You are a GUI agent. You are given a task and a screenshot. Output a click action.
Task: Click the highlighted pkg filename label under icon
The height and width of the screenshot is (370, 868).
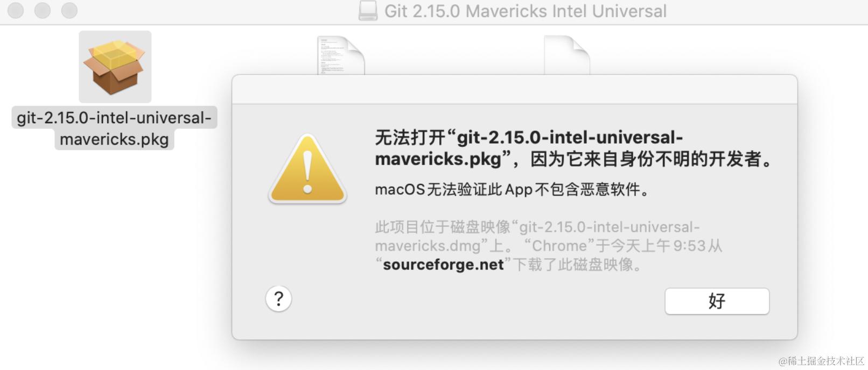pyautogui.click(x=114, y=128)
